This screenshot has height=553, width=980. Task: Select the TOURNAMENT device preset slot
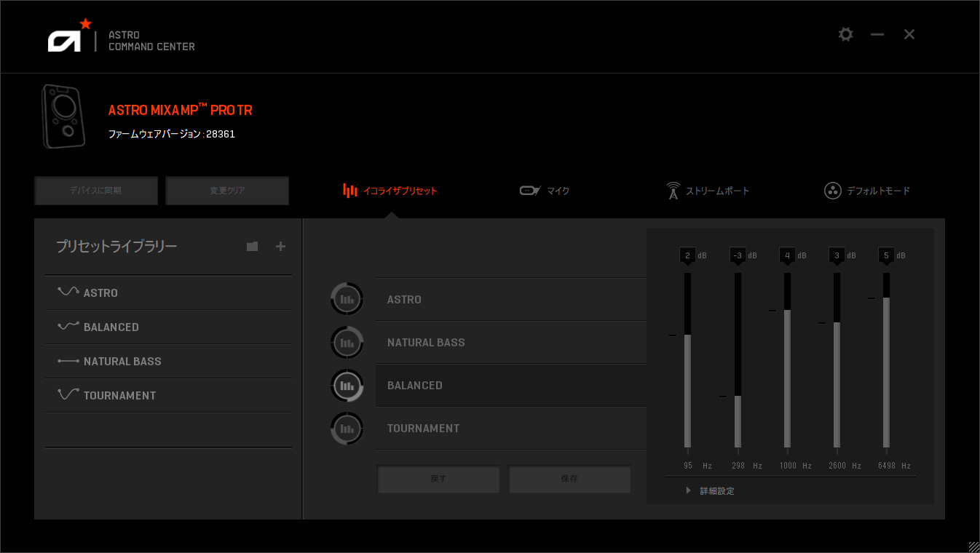click(511, 428)
